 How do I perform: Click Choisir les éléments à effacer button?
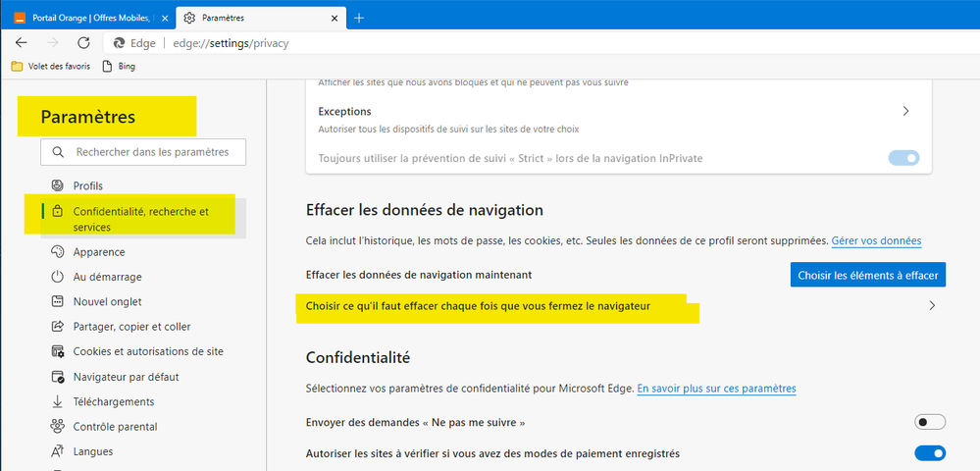point(867,275)
